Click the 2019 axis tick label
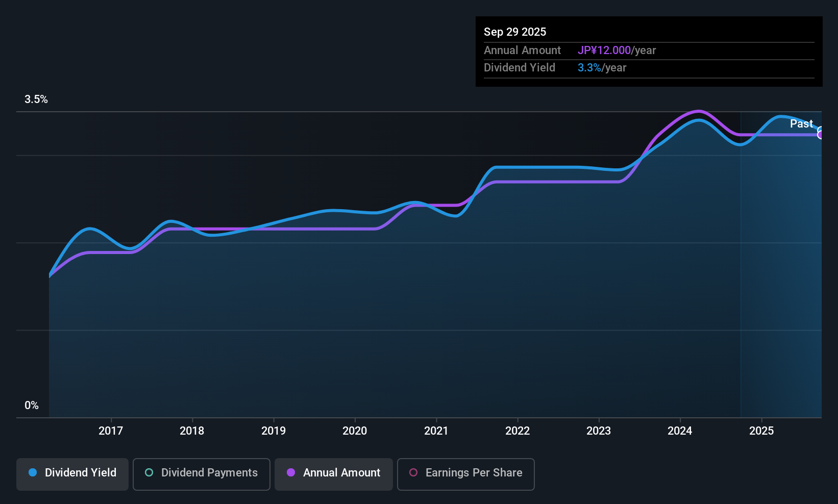 point(274,431)
